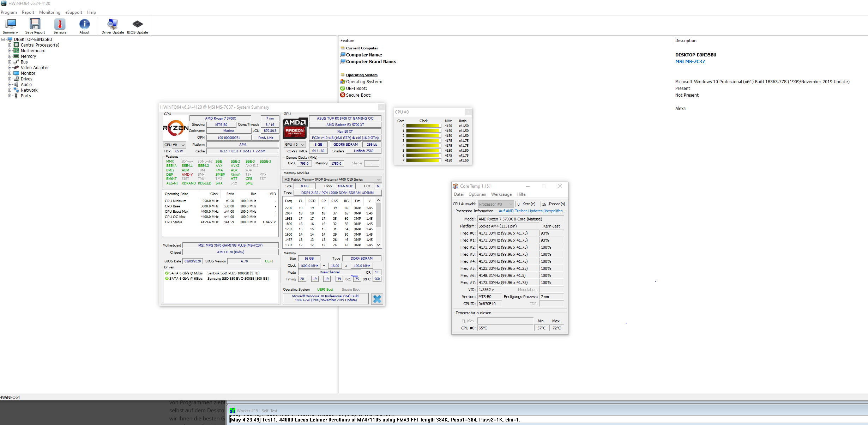Expand the Central Processor(s) tree node

coord(10,45)
